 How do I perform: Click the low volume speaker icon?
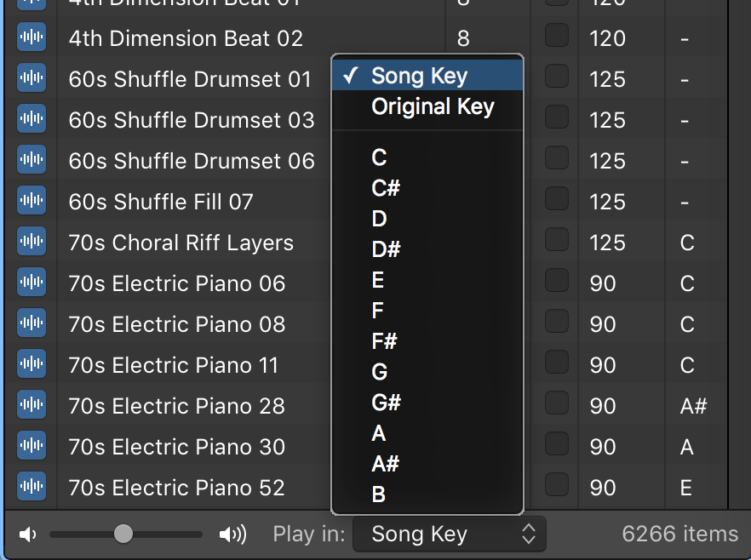click(28, 534)
